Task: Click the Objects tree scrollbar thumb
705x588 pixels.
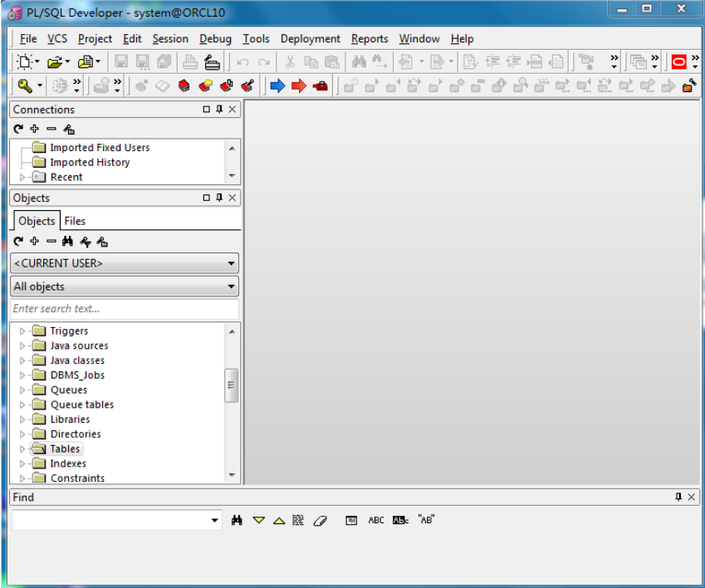Action: pos(232,385)
